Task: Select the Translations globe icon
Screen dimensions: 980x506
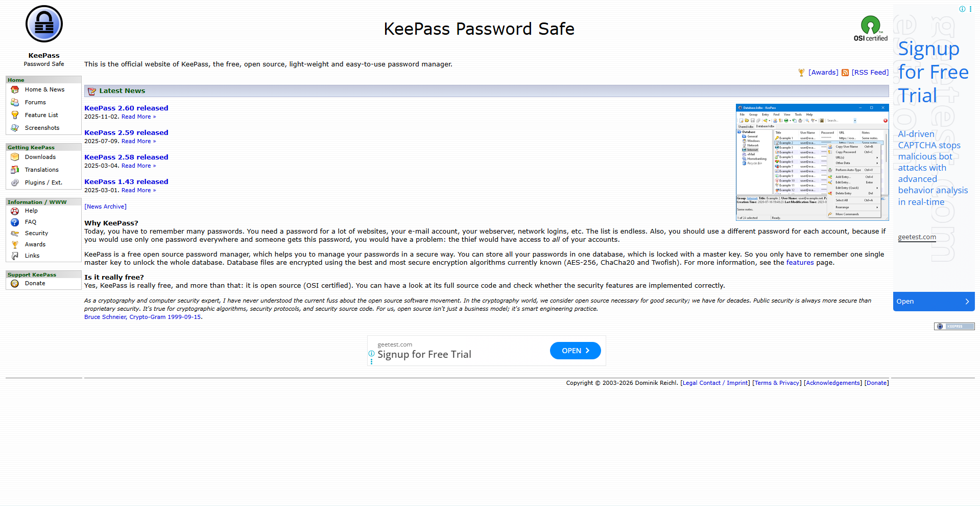Action: click(x=15, y=170)
